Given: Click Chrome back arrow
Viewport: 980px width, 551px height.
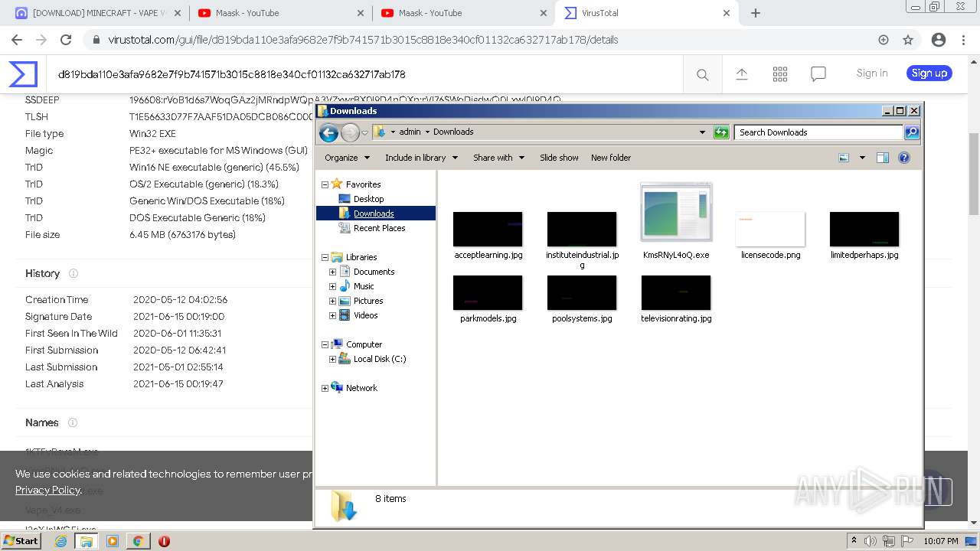Looking at the screenshot, I should point(17,40).
